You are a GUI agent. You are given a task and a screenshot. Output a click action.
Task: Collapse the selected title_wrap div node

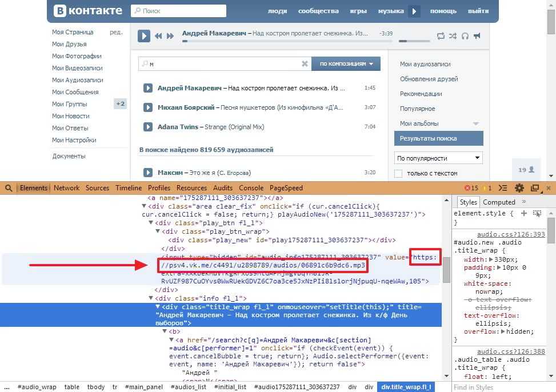point(158,306)
